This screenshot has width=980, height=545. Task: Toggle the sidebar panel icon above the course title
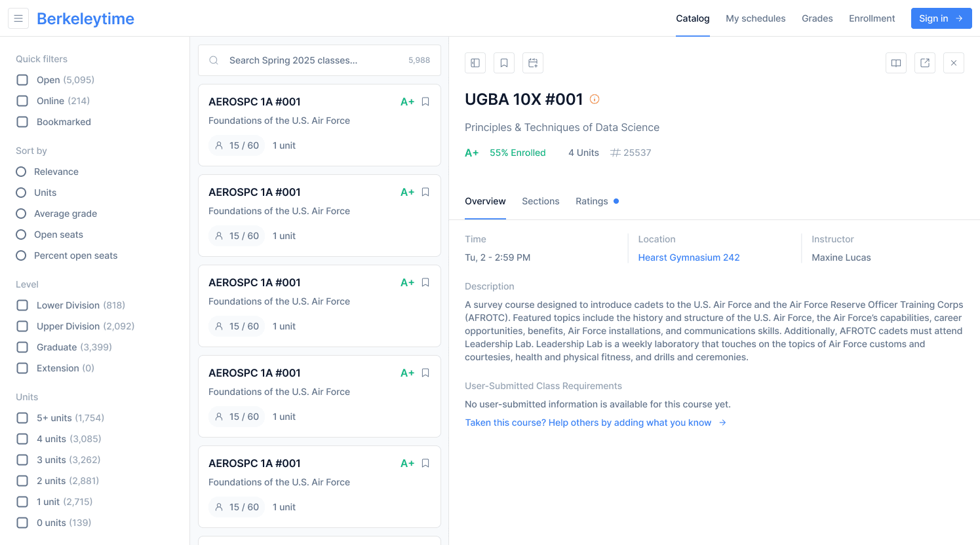pyautogui.click(x=475, y=63)
